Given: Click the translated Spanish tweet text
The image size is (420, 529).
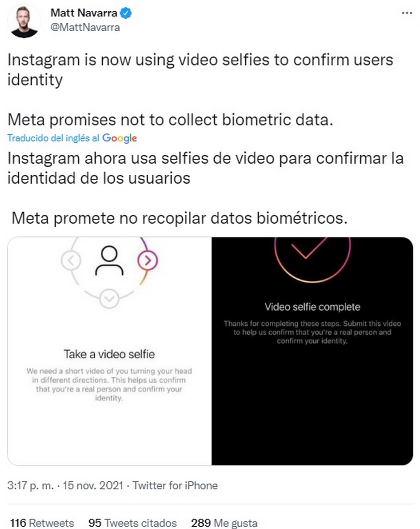Looking at the screenshot, I should point(205,188).
